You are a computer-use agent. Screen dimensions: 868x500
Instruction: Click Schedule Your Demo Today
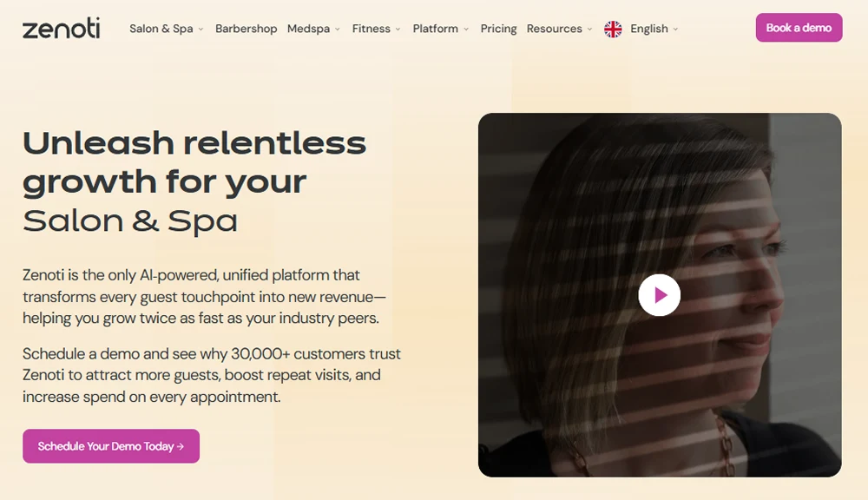click(x=111, y=446)
